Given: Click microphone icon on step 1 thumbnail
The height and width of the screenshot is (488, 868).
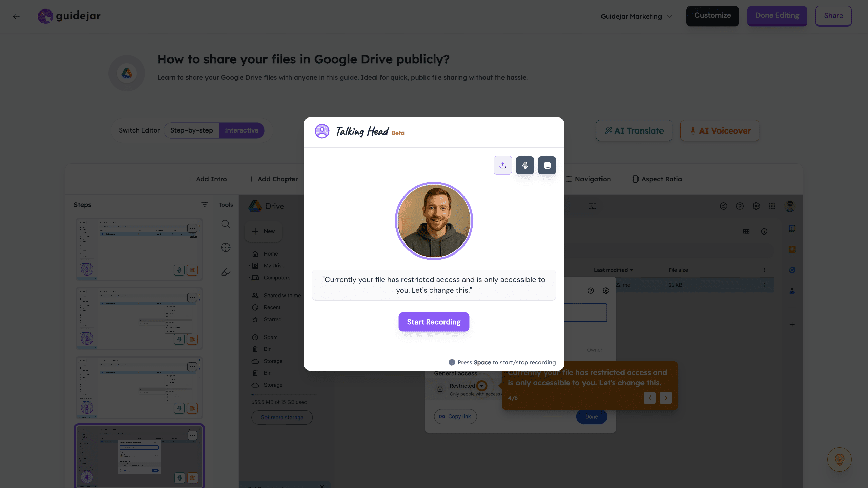Looking at the screenshot, I should pos(179,270).
